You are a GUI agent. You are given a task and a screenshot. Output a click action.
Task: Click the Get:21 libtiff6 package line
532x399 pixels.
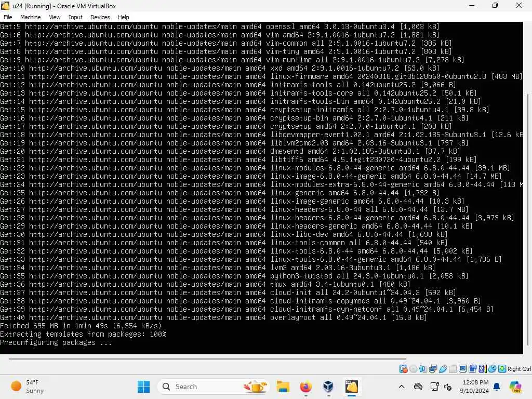click(x=238, y=159)
